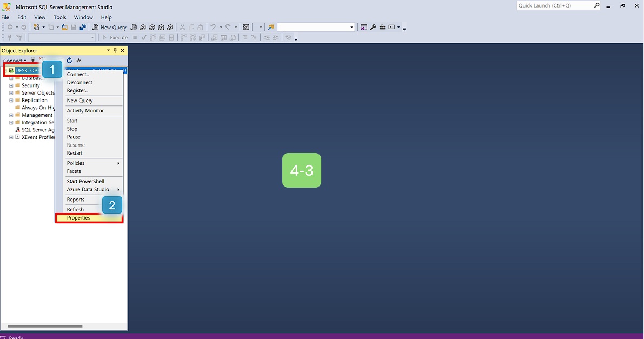Choose Stop from the context menu
This screenshot has width=644, height=339.
[89, 129]
